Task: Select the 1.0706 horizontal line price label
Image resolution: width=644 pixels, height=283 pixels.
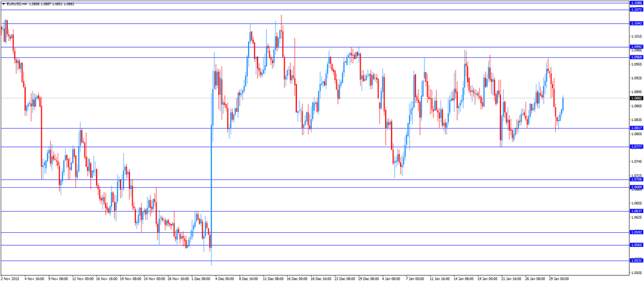Action: pos(636,179)
